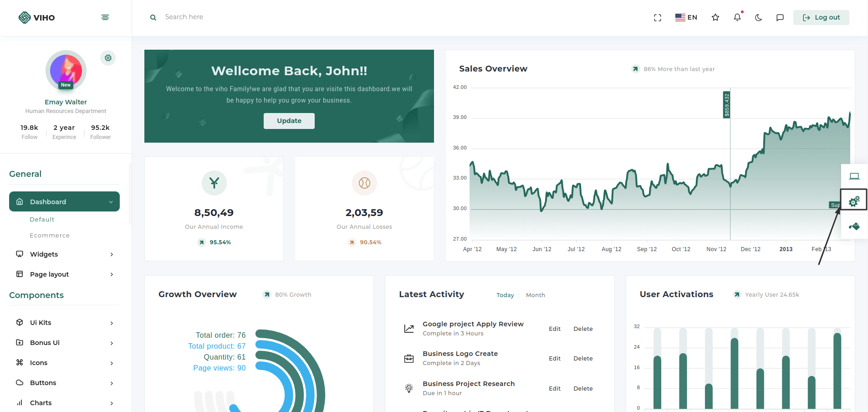Click the profile settings gear icon
868x412 pixels.
click(x=108, y=58)
